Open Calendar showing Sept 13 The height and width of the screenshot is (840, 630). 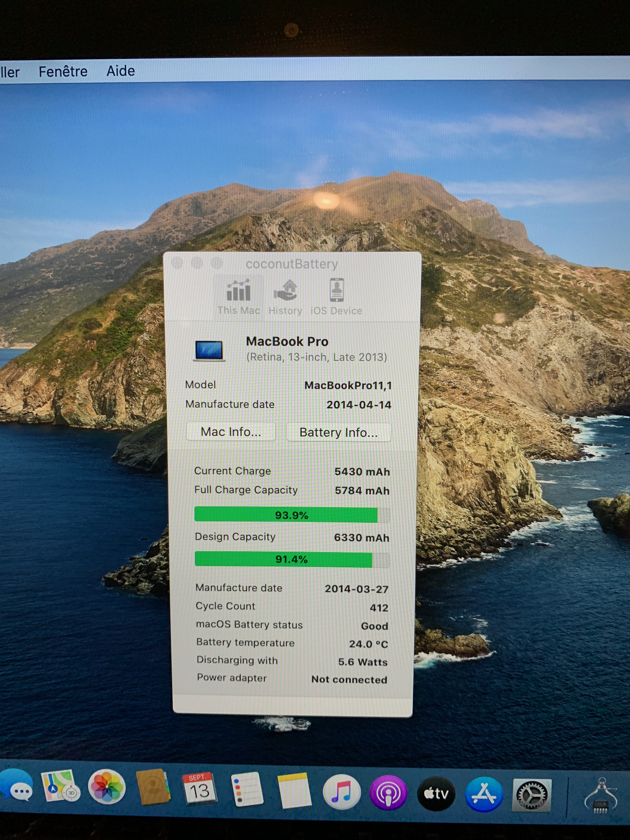(x=199, y=789)
